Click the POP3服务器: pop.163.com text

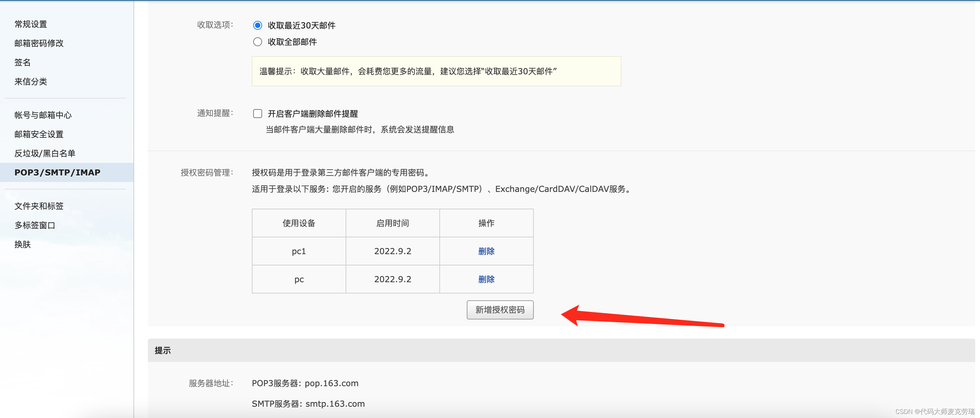[305, 383]
